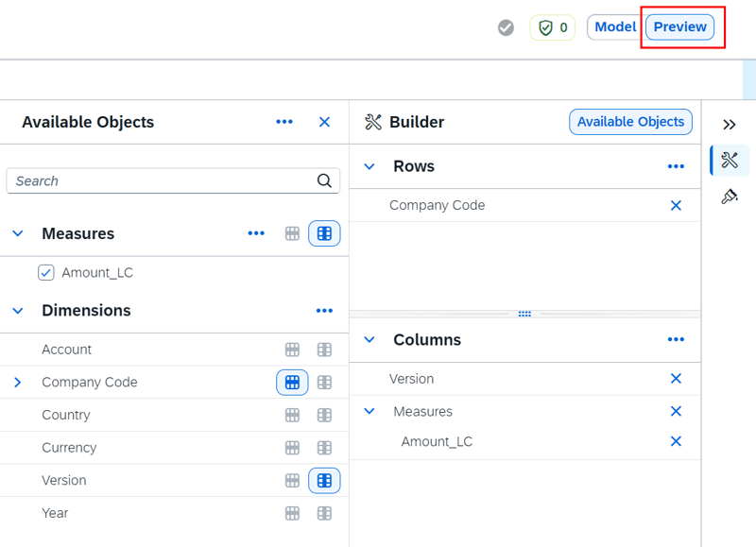Add Currency to columns
The width and height of the screenshot is (756, 547).
tap(324, 448)
